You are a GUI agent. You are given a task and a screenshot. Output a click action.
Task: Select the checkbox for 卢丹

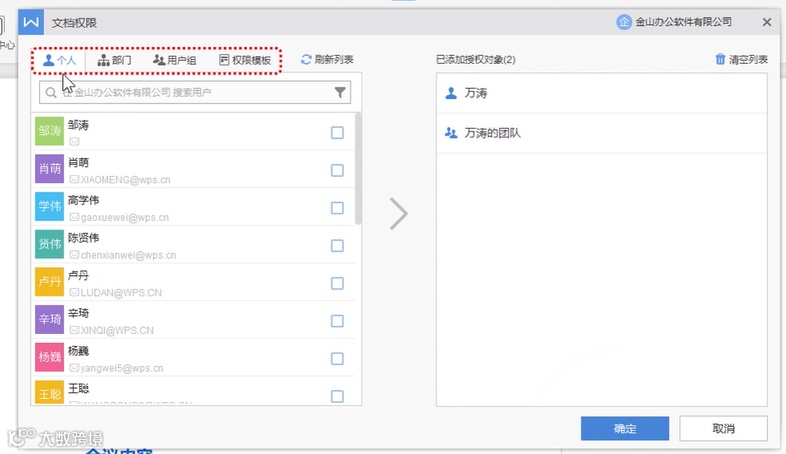337,284
